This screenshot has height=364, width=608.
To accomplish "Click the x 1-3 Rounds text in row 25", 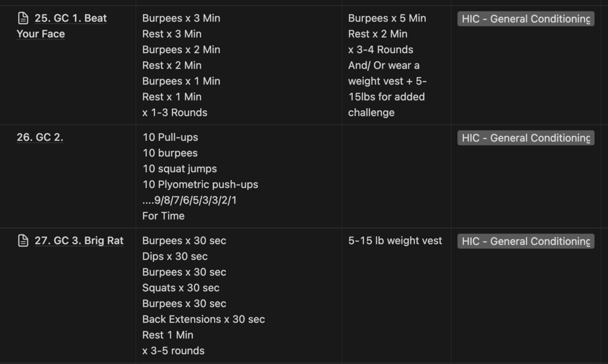I will tap(174, 112).
